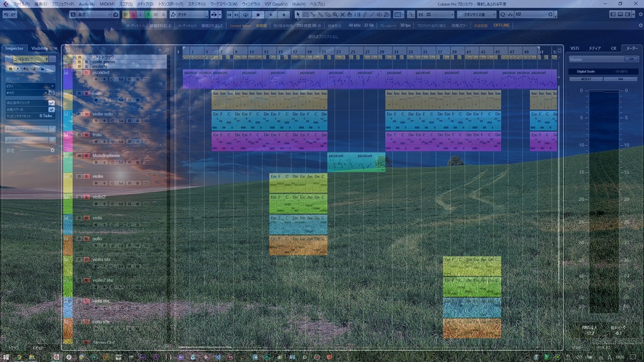
Task: Select the Draw pencil tool
Action: pos(364,14)
